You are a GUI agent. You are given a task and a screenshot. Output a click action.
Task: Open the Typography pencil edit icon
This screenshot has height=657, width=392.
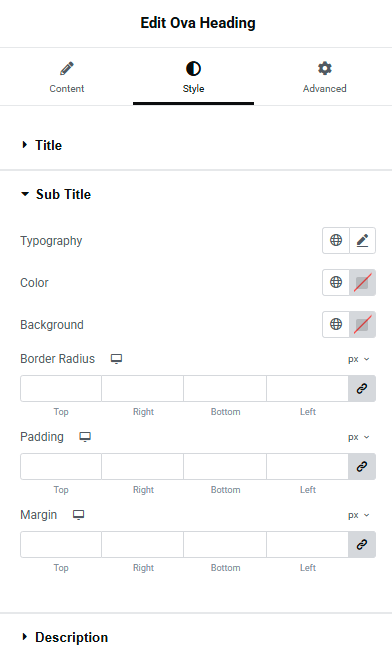click(x=362, y=241)
